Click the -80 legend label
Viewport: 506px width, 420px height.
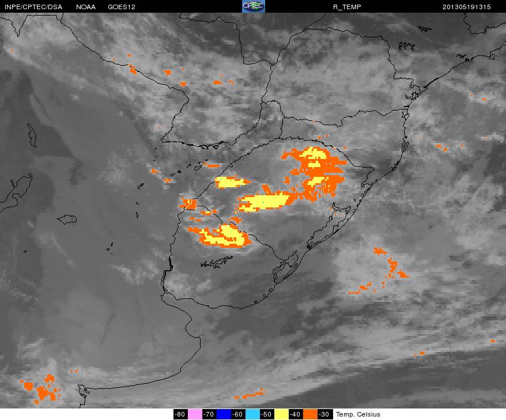coord(180,414)
